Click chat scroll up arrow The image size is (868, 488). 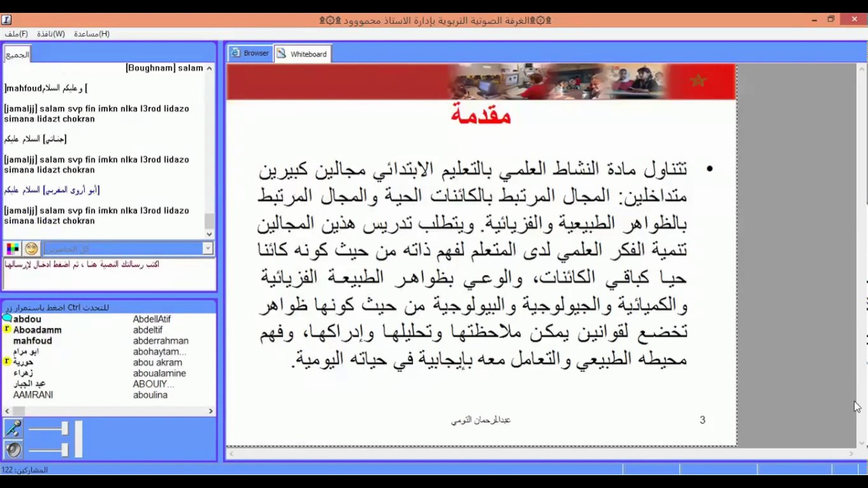pyautogui.click(x=209, y=68)
